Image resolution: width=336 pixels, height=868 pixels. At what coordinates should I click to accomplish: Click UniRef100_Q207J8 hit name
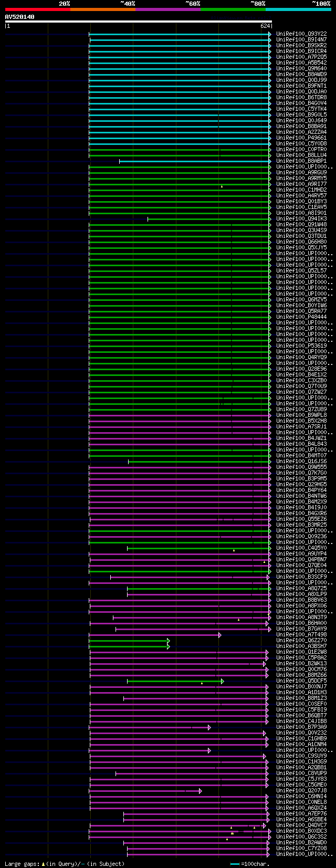pyautogui.click(x=301, y=790)
